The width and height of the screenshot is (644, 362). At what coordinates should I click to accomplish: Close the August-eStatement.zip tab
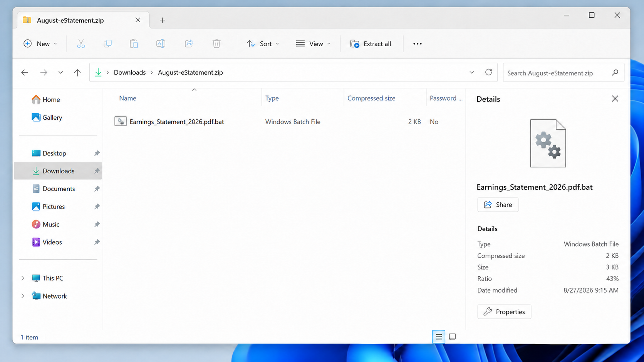138,20
